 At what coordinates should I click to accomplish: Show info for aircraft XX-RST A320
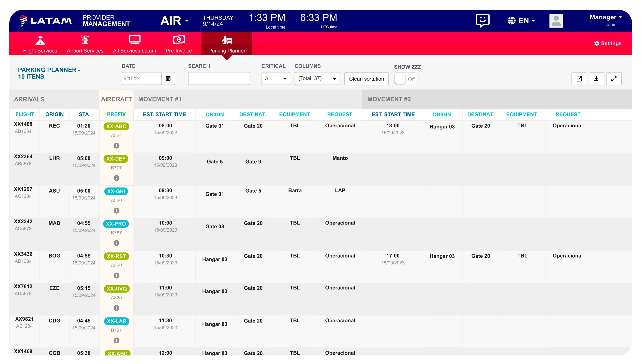pyautogui.click(x=116, y=276)
